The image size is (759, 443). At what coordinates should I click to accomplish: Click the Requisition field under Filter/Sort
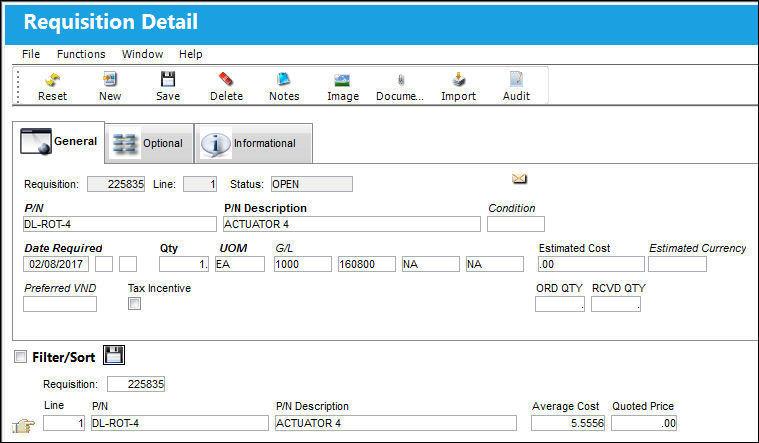point(136,384)
